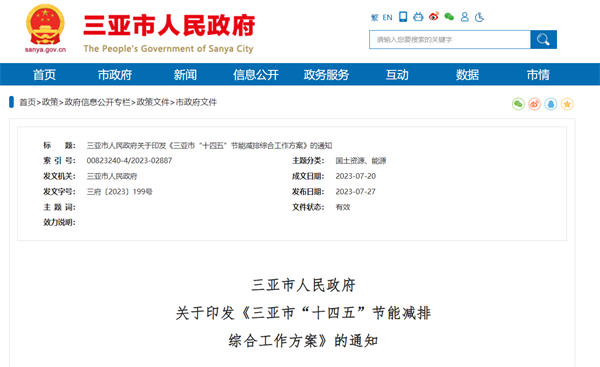Select document status 有效
600x367 pixels.
coord(343,207)
